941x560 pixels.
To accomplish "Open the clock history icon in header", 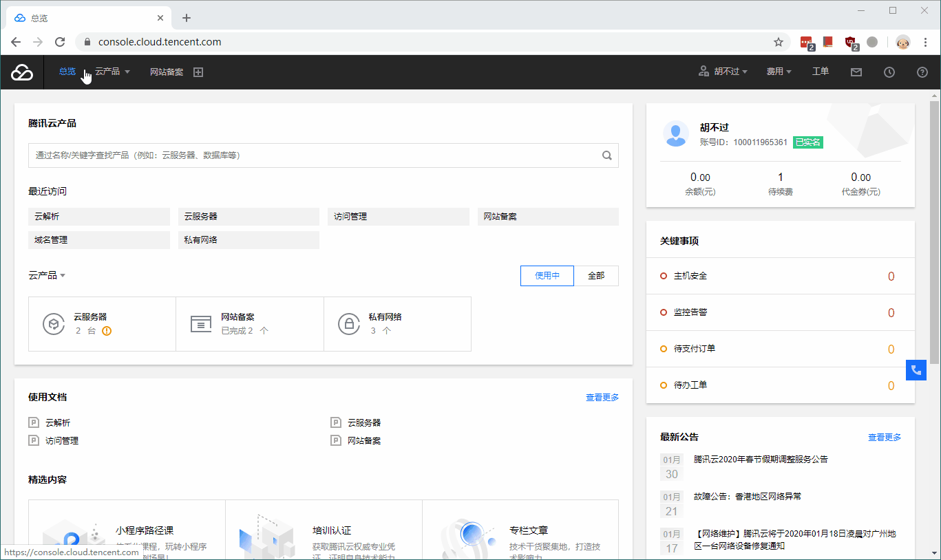I will [889, 72].
